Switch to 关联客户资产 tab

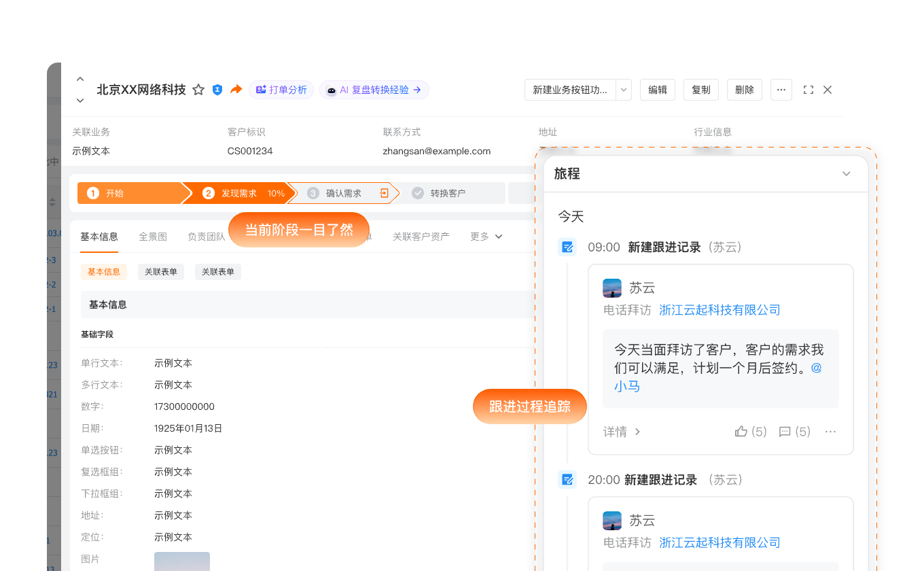(421, 237)
